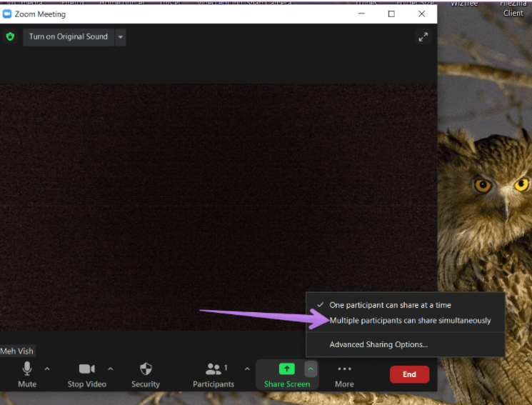Click the Meh Vish name label
This screenshot has width=532, height=405.
click(17, 351)
